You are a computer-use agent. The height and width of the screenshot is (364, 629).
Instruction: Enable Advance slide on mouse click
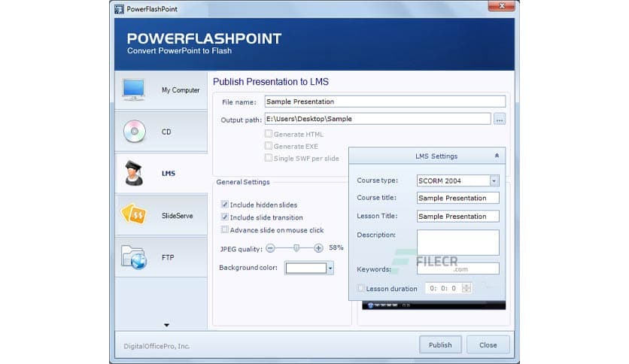pos(225,229)
